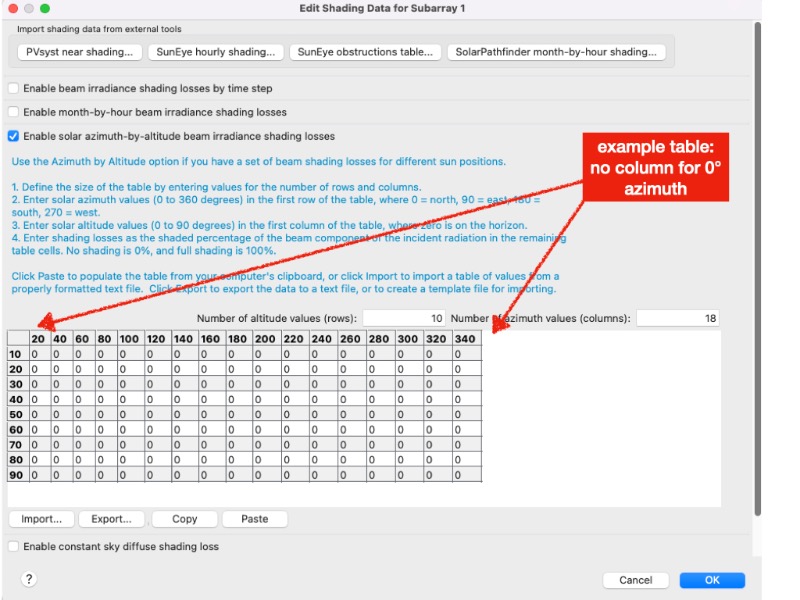
Task: Click PVsyst near shading import button
Action: [80, 52]
